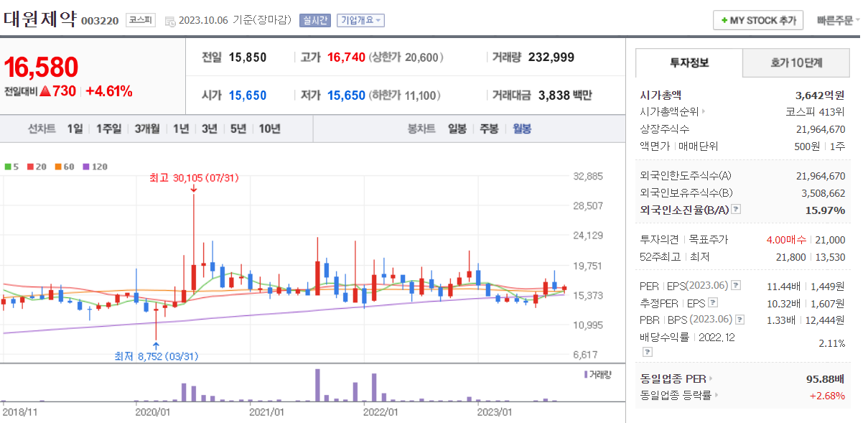Click the 거래량 legend marker on volume chart
The width and height of the screenshot is (868, 423).
click(x=586, y=374)
